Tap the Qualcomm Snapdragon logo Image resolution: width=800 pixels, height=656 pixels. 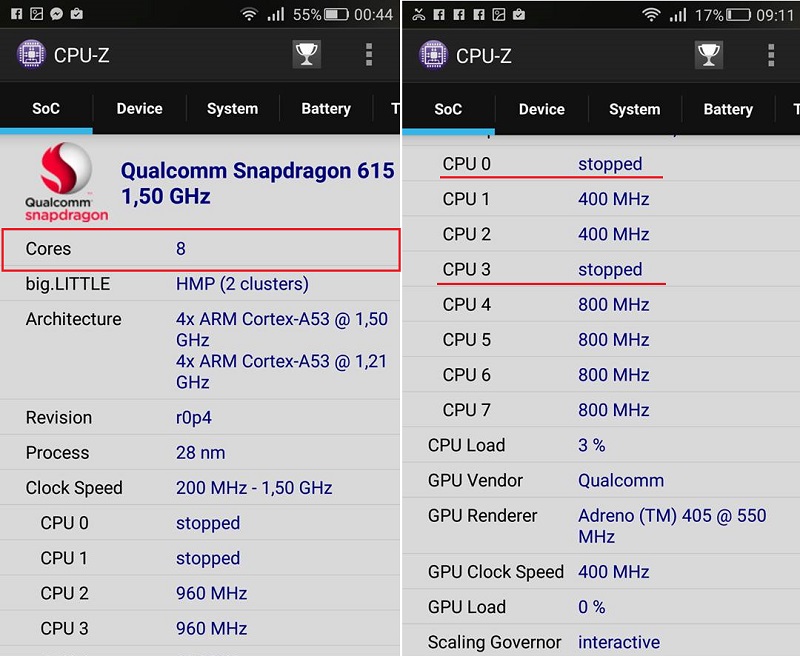click(67, 182)
